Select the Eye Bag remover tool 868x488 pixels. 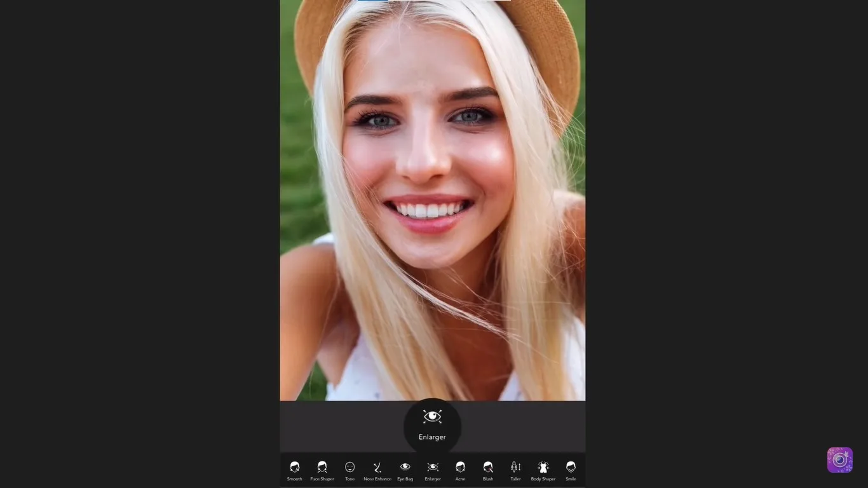[x=405, y=471]
